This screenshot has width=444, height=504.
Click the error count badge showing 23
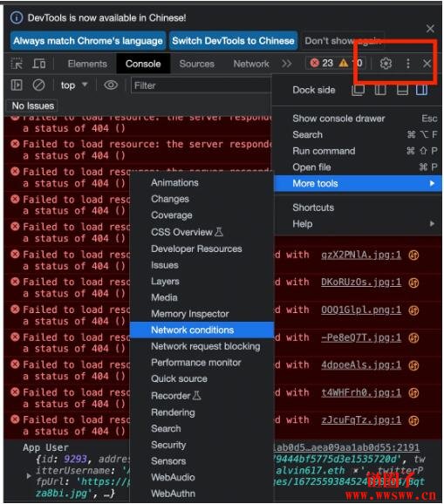pyautogui.click(x=322, y=63)
